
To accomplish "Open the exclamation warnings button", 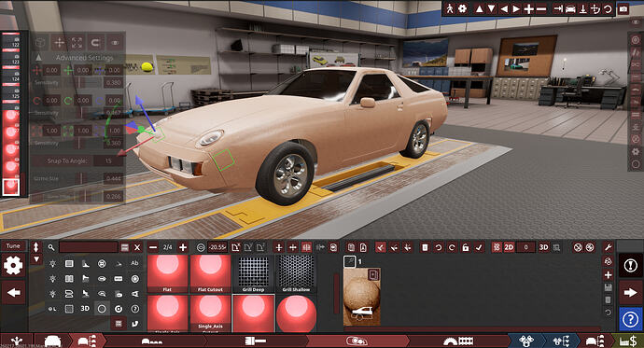I will 630,266.
